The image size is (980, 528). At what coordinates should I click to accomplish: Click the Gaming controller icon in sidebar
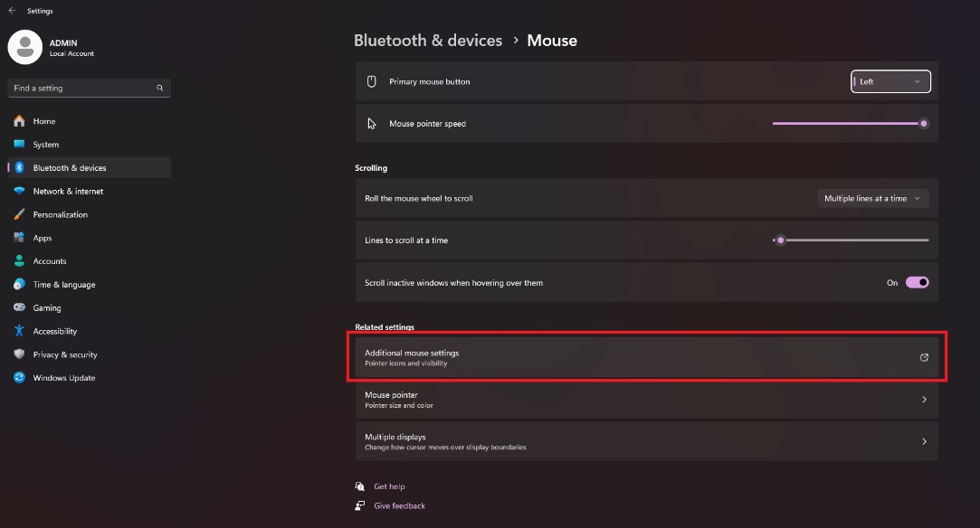pyautogui.click(x=19, y=307)
